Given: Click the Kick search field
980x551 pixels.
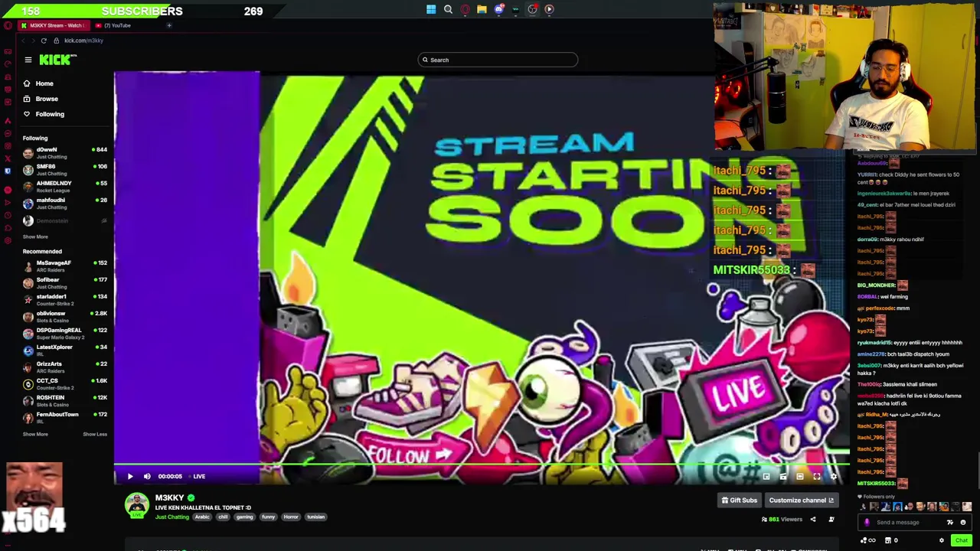Looking at the screenshot, I should (498, 60).
